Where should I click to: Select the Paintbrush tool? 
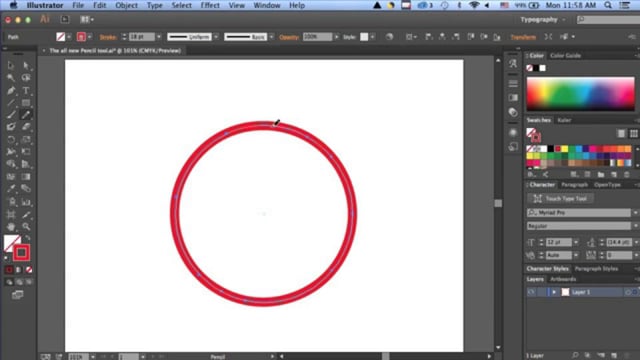[x=11, y=115]
